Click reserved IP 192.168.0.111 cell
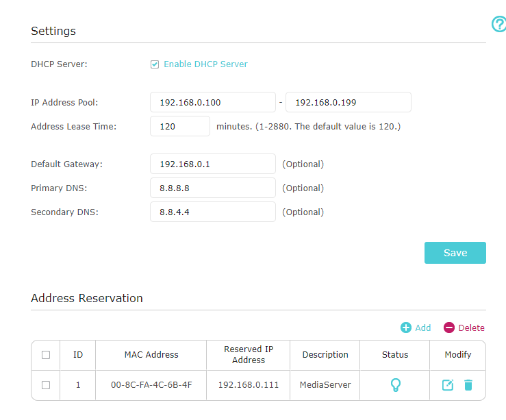Screen dimensions: 506x420 point(248,385)
